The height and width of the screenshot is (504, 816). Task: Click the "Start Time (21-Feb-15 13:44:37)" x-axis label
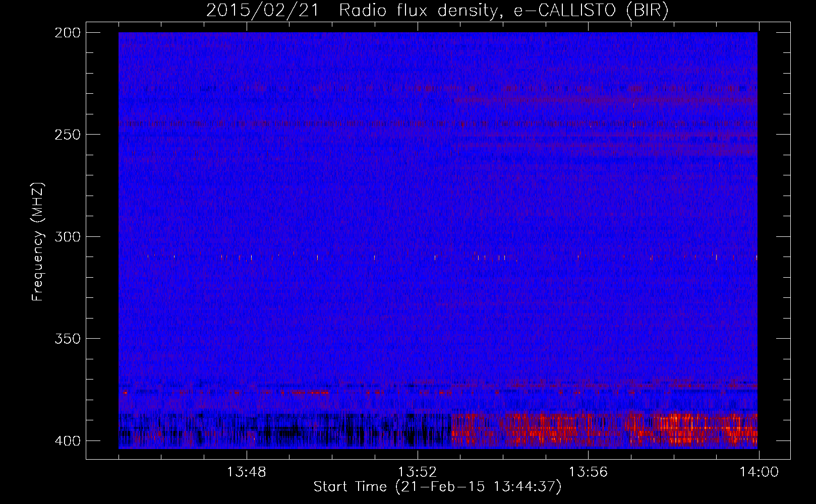[x=437, y=487]
